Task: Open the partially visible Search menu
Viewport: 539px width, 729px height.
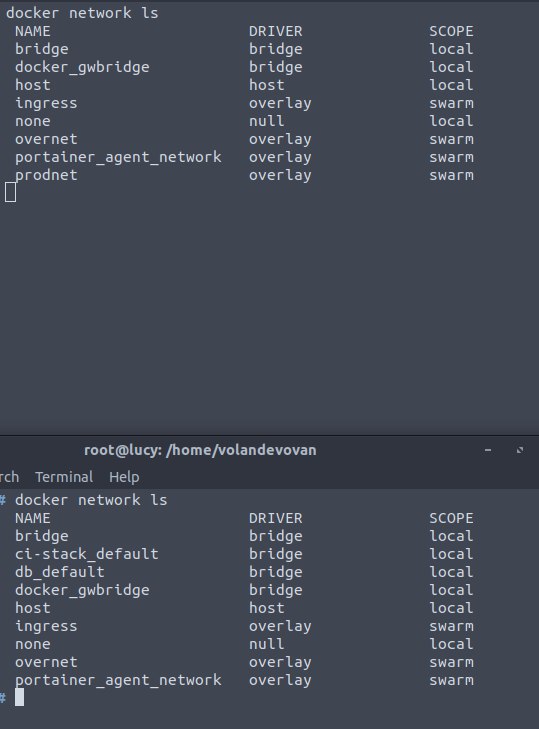Action: [x=9, y=477]
